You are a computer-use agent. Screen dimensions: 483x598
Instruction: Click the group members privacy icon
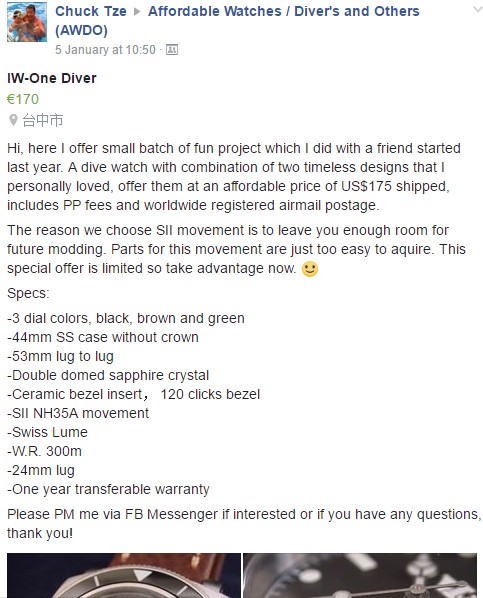(172, 50)
